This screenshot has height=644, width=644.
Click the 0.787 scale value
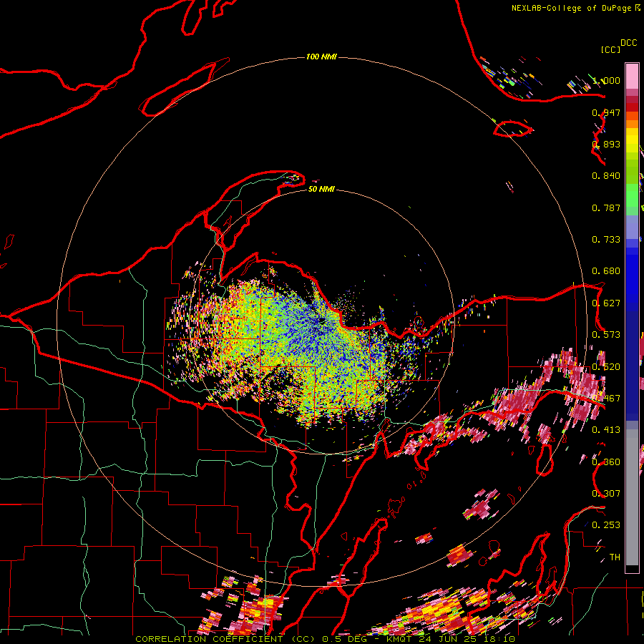[x=606, y=208]
